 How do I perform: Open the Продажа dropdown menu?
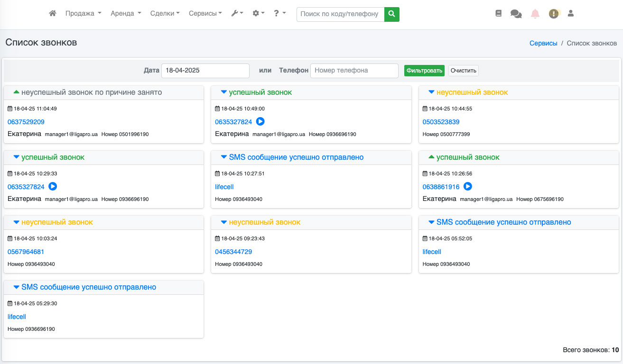click(x=83, y=14)
